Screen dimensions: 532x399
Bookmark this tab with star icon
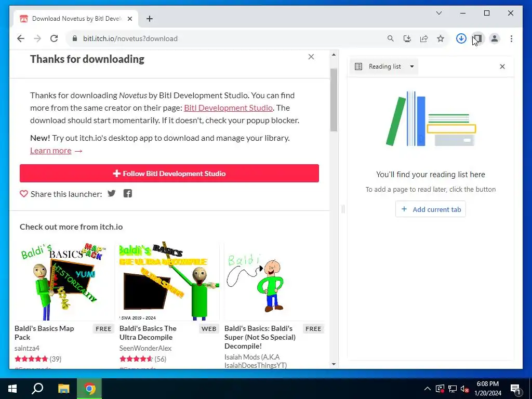(x=441, y=38)
